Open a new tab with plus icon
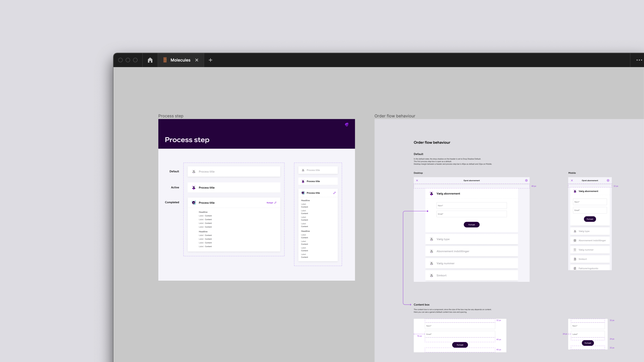Screen dimensions: 644x362 tap(210, 60)
